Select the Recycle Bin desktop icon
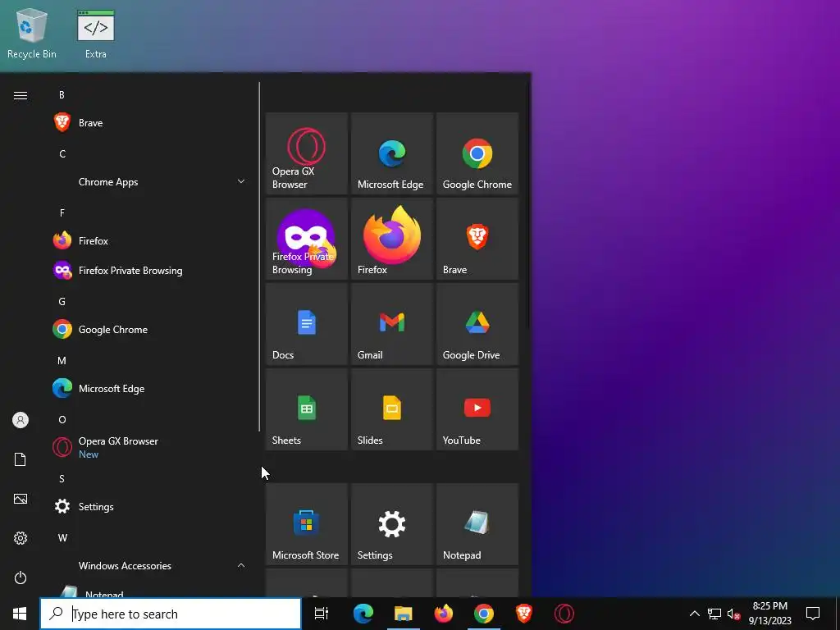840x630 pixels. click(32, 33)
